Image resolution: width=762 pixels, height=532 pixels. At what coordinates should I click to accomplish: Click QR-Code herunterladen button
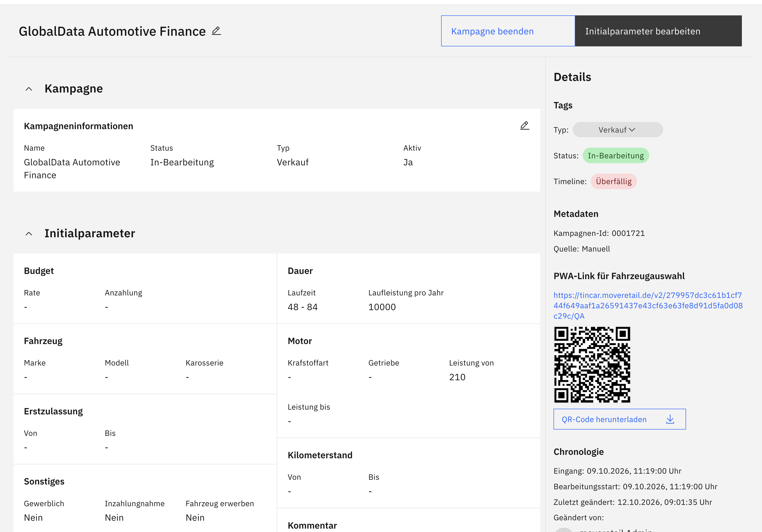tap(619, 419)
